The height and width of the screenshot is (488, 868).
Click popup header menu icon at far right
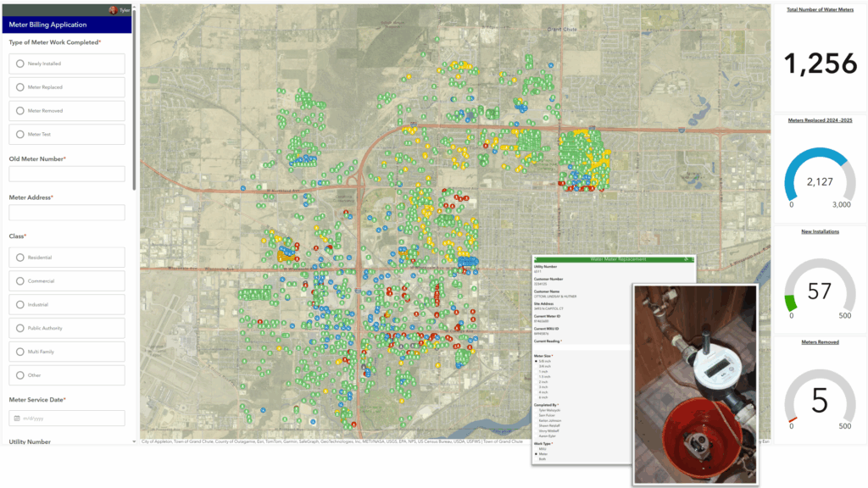[x=693, y=259]
